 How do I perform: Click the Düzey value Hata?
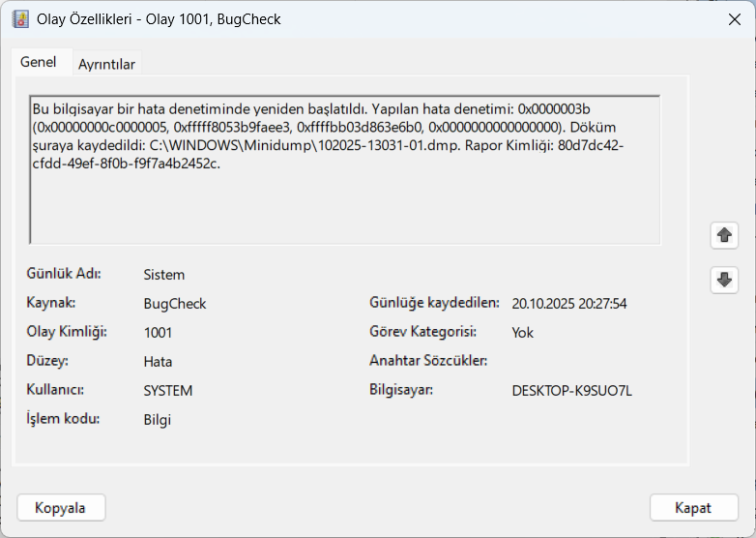tap(158, 361)
